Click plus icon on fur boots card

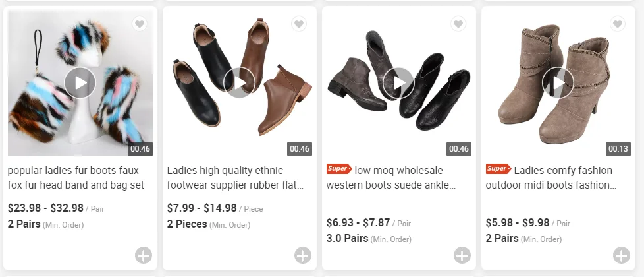click(144, 255)
